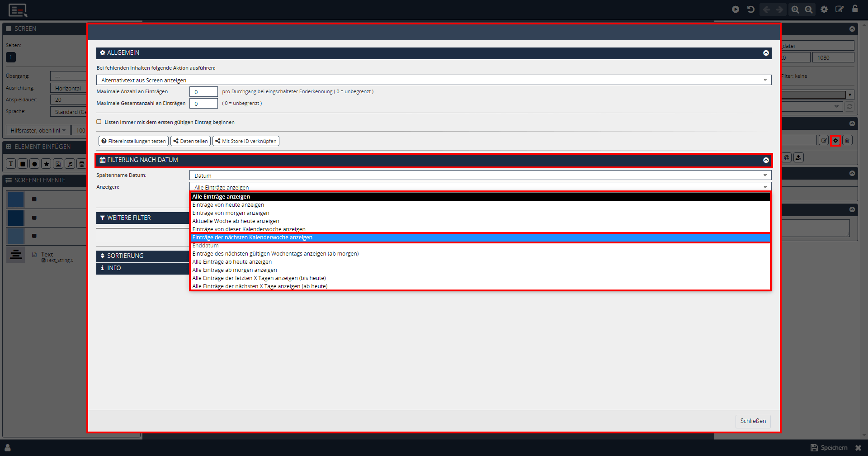
Task: Open the INFO section
Action: point(114,268)
